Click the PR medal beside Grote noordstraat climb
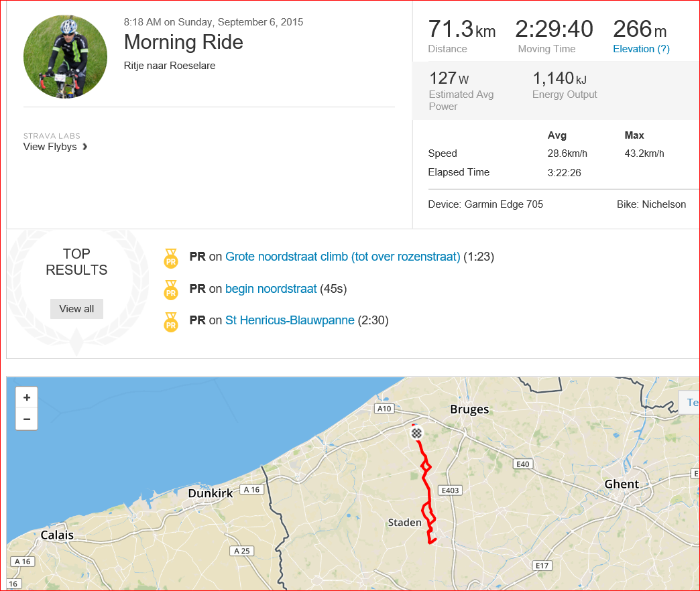700x591 pixels. (171, 258)
